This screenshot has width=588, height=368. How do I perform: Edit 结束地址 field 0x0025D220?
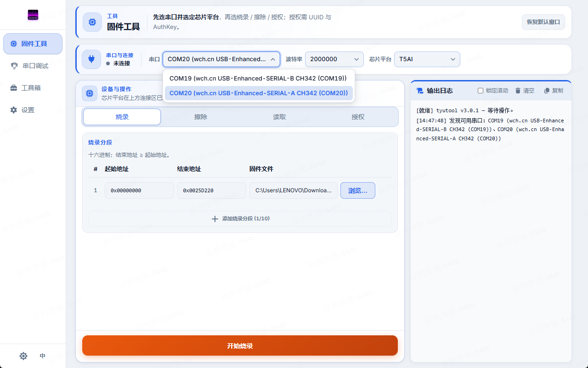(211, 190)
